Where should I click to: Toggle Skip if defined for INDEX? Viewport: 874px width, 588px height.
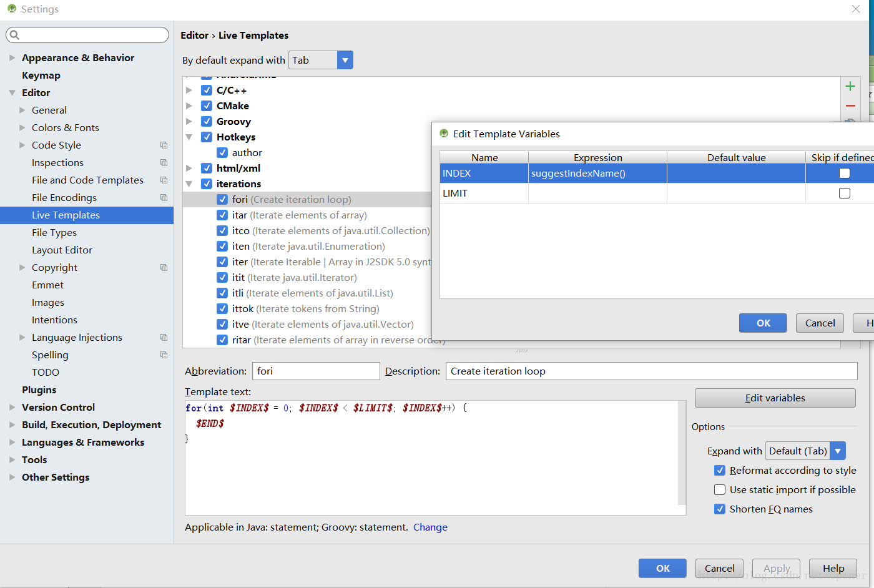pyautogui.click(x=845, y=173)
